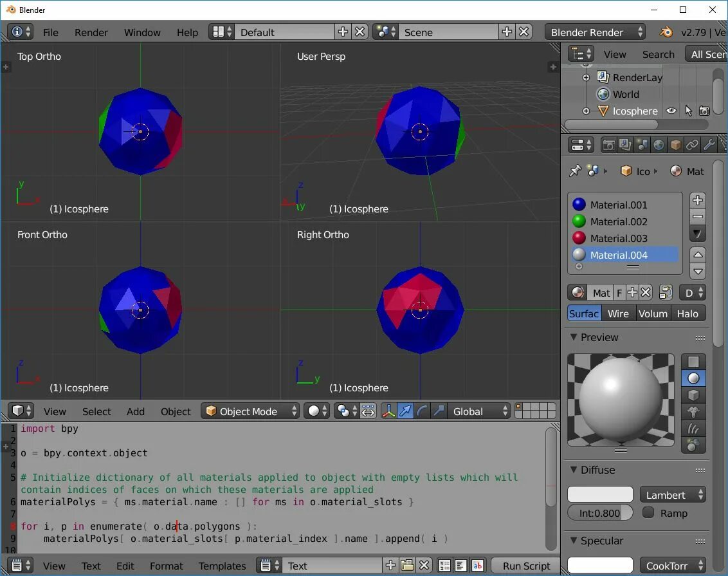
Task: Collapse the Preview panel
Action: pyautogui.click(x=574, y=337)
